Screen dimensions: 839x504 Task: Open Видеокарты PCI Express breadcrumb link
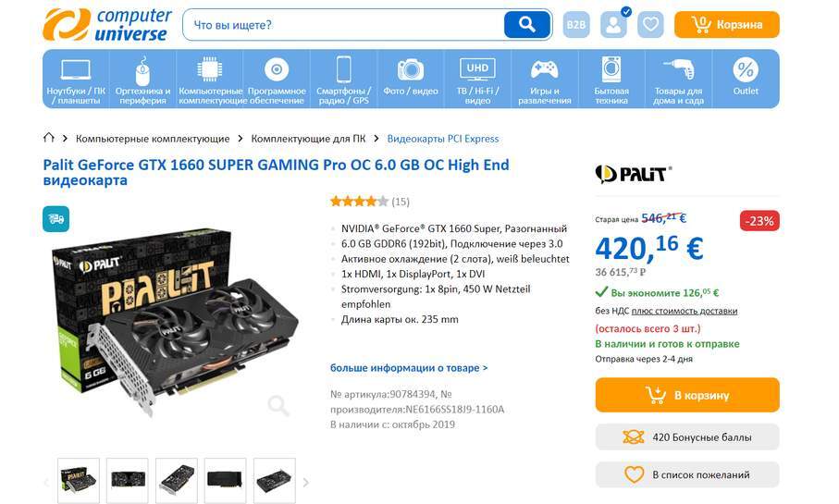click(442, 139)
